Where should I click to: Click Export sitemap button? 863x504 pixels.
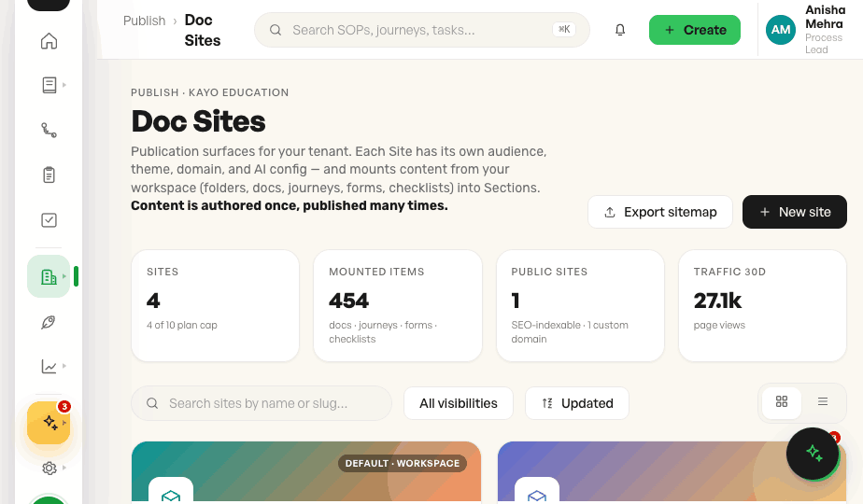pyautogui.click(x=660, y=212)
